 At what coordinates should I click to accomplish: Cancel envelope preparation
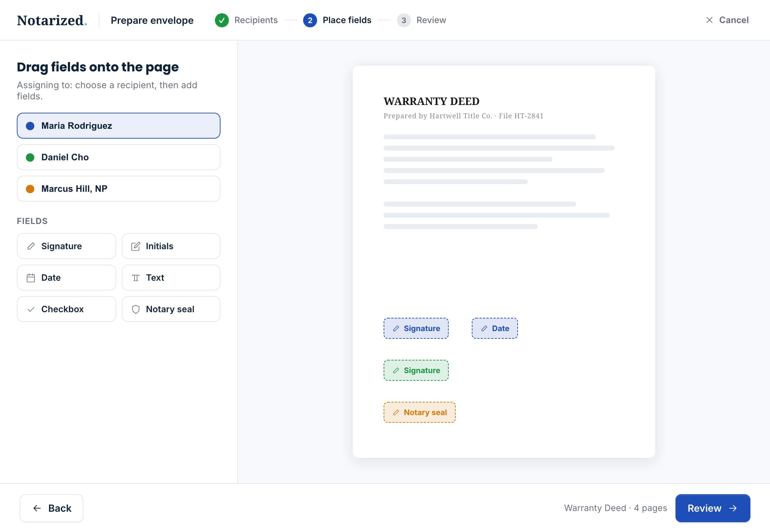pos(727,20)
